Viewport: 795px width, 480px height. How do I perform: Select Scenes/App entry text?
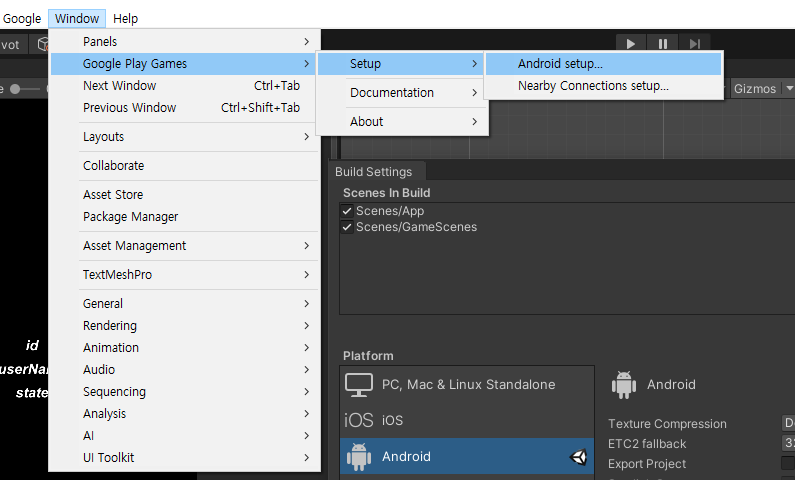390,211
